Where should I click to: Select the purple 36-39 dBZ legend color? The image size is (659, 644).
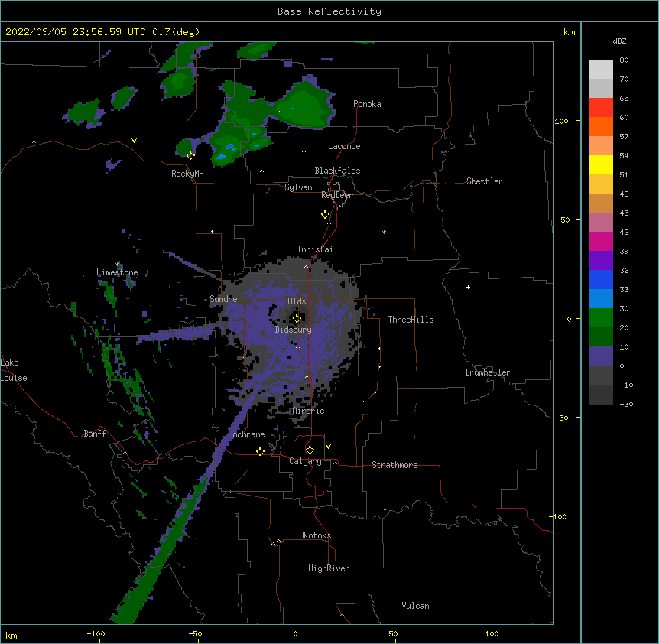[x=601, y=261]
